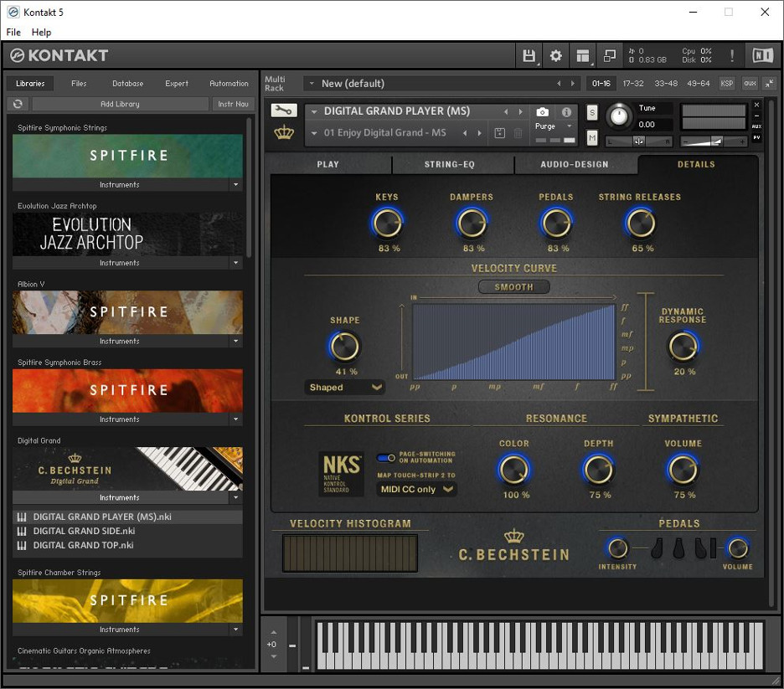The width and height of the screenshot is (784, 689).
Task: Expand Evolution Jazz Archtop instruments arrow
Action: coord(236,263)
